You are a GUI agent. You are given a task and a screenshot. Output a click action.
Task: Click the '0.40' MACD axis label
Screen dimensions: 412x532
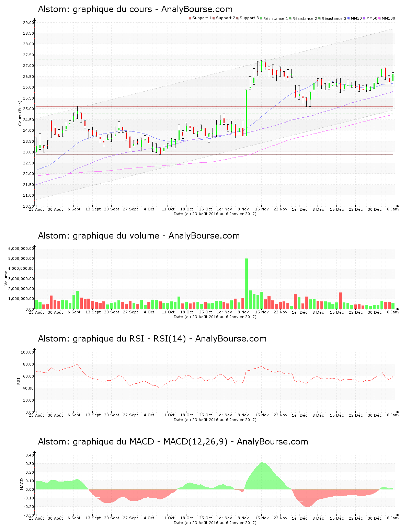click(x=30, y=455)
